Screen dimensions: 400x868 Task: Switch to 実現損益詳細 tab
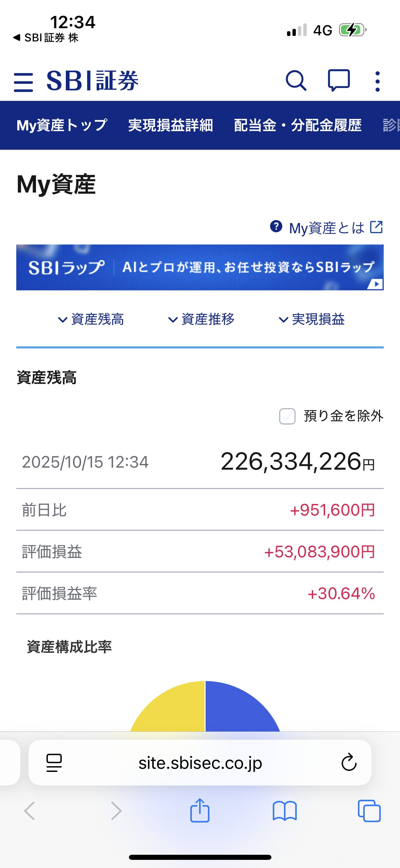(x=171, y=125)
